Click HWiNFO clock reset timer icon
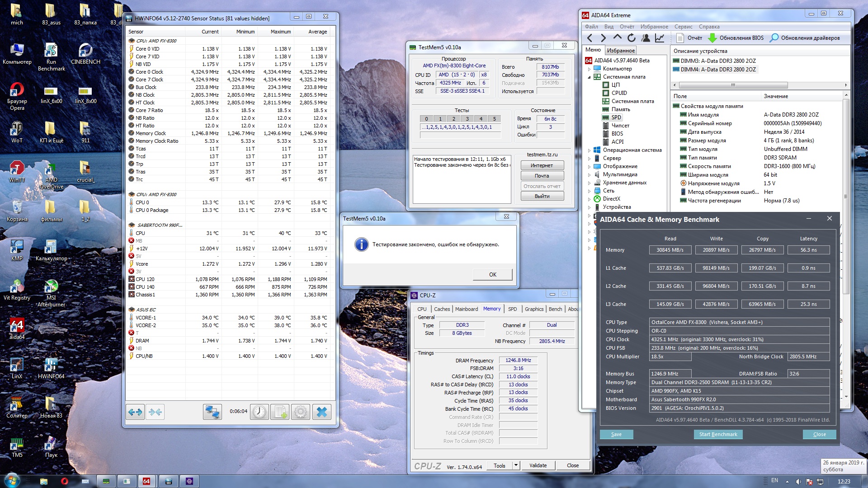The width and height of the screenshot is (868, 488). pyautogui.click(x=259, y=412)
